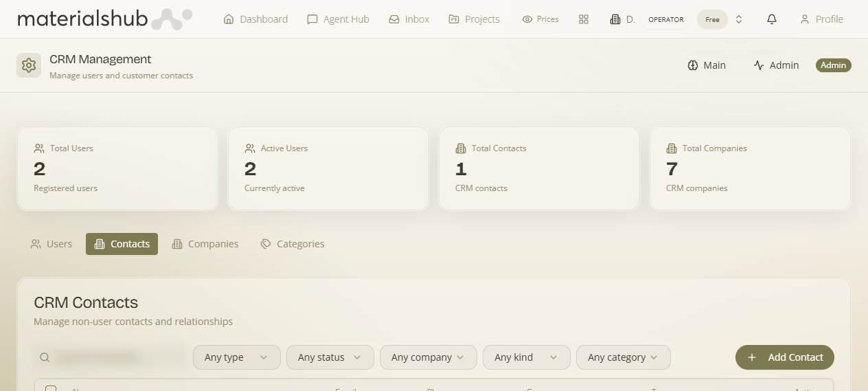Click the Total Users card

[117, 168]
